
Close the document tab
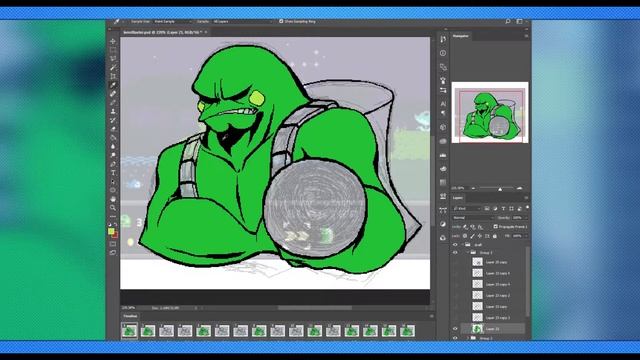tap(206, 32)
